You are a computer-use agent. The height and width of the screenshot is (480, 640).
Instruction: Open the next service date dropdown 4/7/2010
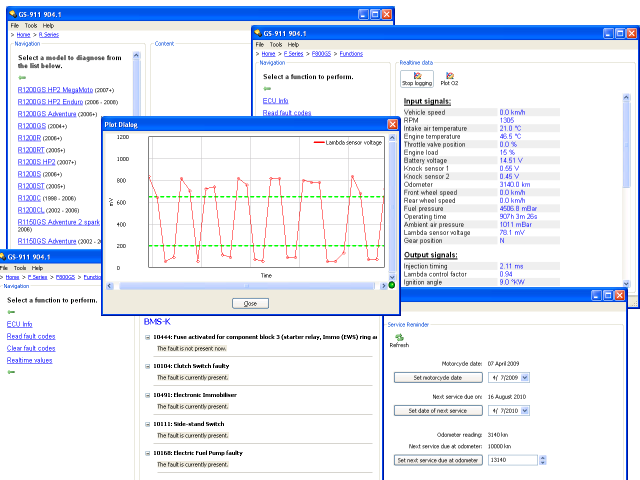[525, 411]
